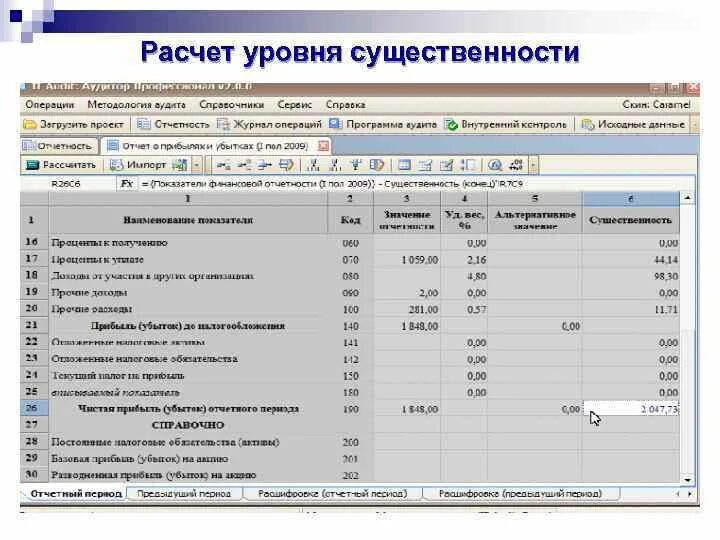Click the selected cell value 2 047,73
Viewport: 720px width, 540px height.
(x=631, y=409)
